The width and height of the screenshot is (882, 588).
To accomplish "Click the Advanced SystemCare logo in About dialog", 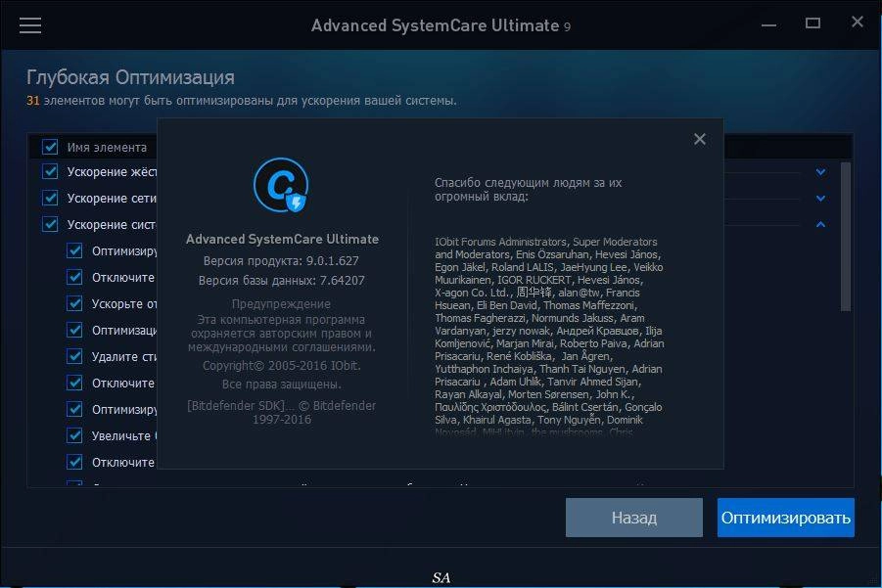I will 281,185.
